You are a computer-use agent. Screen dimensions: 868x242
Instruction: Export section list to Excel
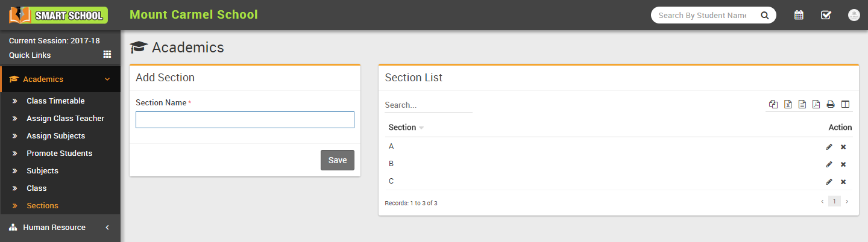click(x=788, y=104)
